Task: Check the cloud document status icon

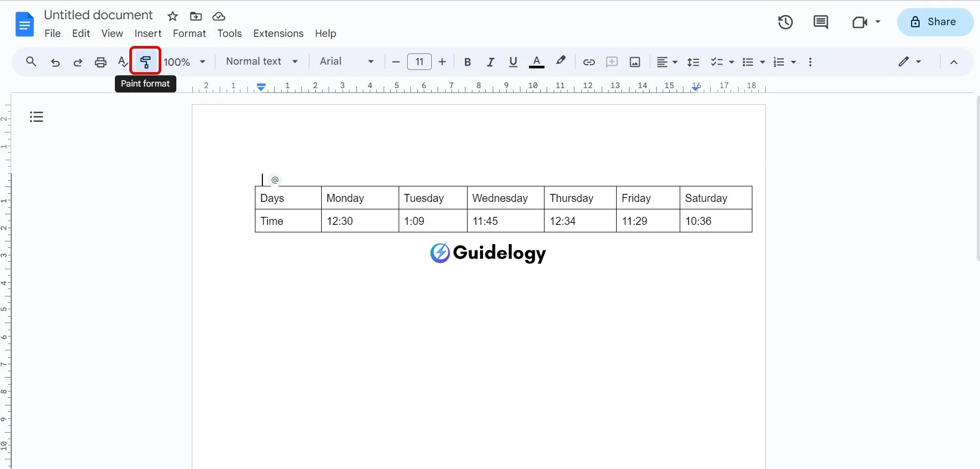Action: [219, 16]
